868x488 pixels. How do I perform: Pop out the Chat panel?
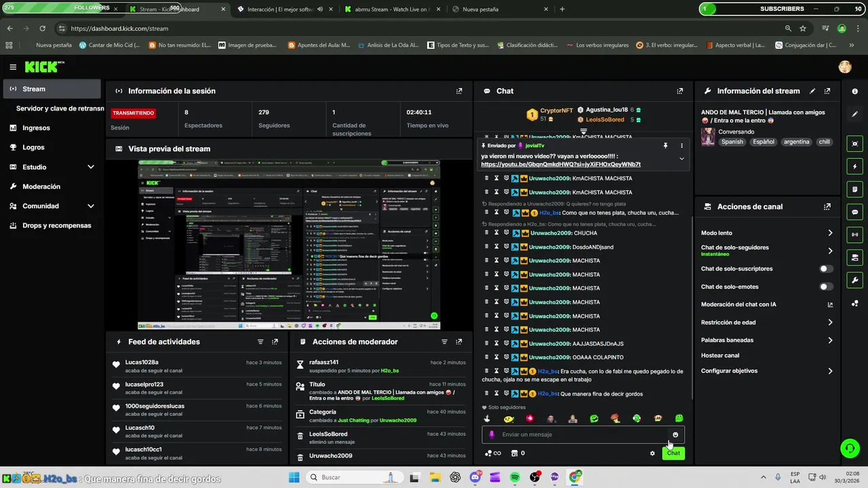(x=680, y=91)
